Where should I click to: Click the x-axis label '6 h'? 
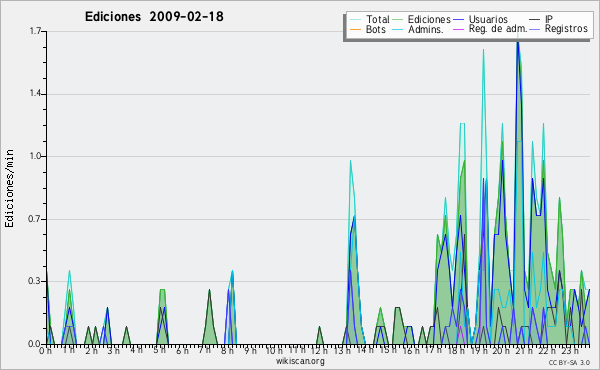tap(182, 351)
